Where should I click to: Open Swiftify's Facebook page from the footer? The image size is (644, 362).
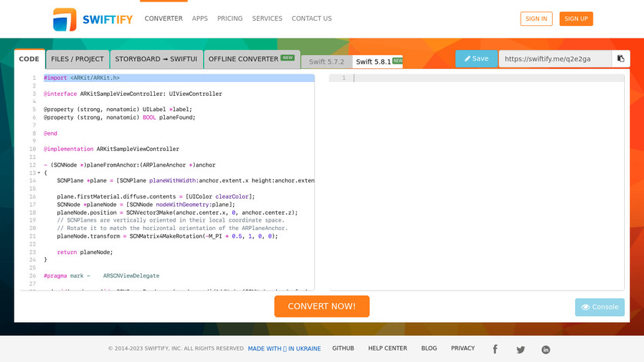tap(495, 349)
